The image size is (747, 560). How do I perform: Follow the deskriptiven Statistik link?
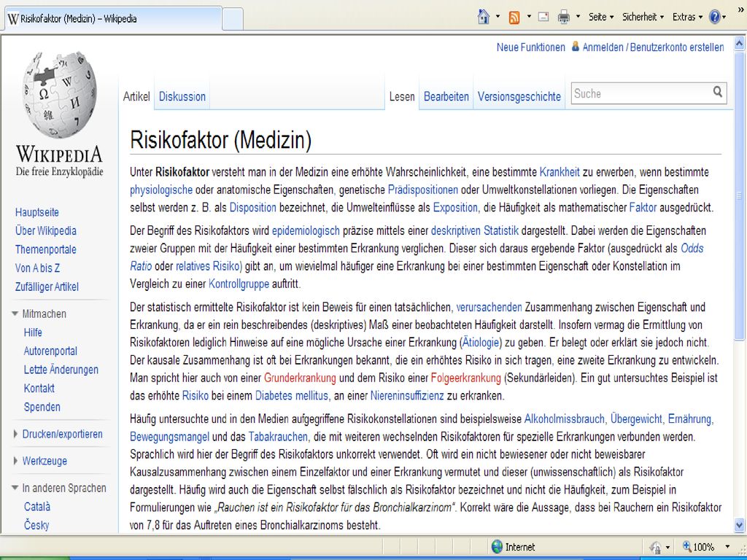tap(474, 231)
